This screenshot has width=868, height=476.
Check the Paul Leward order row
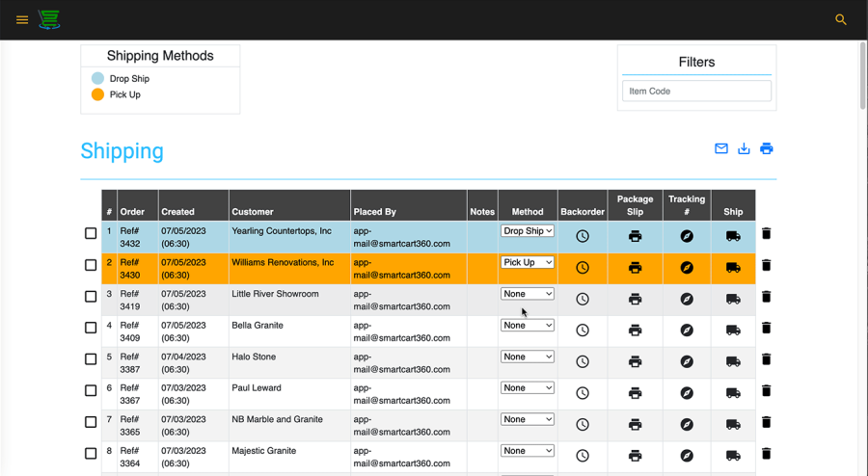pos(91,390)
